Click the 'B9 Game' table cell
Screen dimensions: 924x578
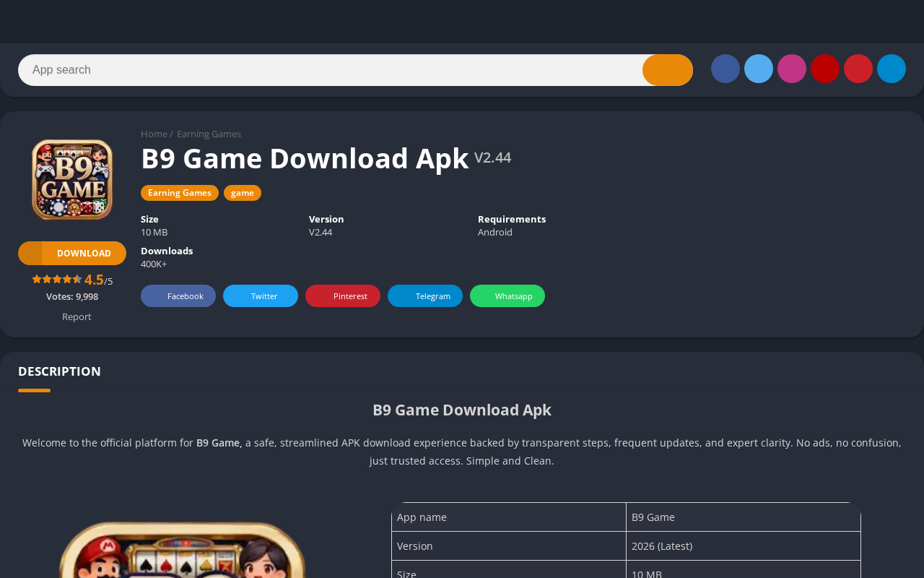pyautogui.click(x=744, y=517)
